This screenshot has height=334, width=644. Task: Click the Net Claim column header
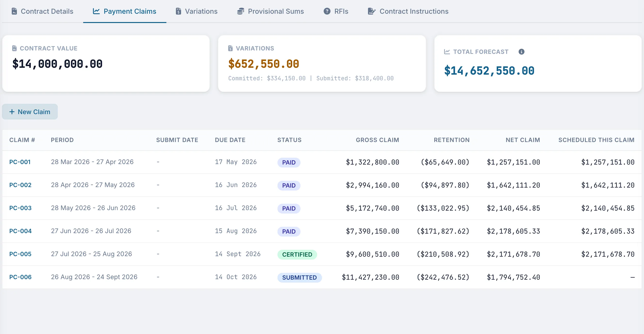coord(523,140)
